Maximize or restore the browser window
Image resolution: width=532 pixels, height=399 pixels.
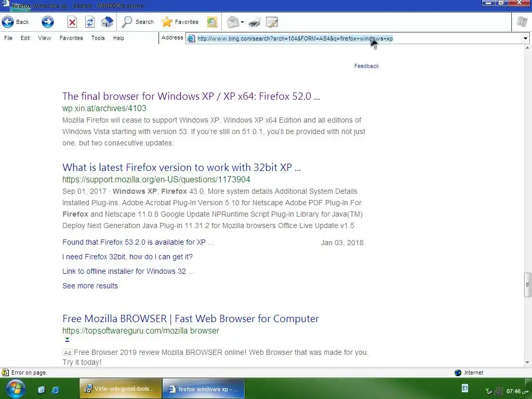coord(502,3)
